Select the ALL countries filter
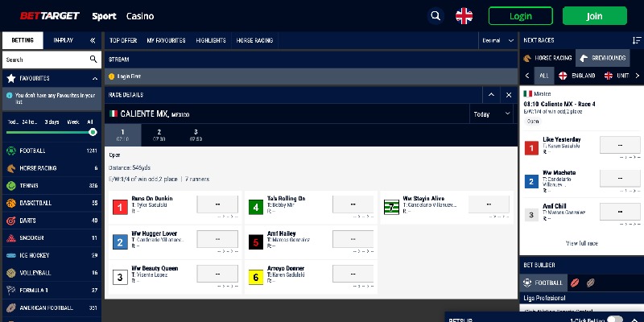The width and height of the screenshot is (644, 322). (x=544, y=76)
